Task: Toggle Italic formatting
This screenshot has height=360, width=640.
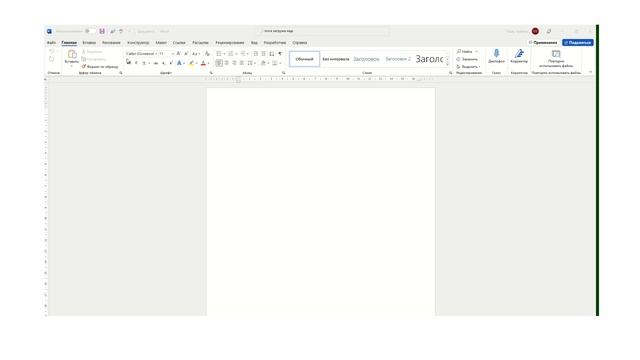Action: click(136, 63)
